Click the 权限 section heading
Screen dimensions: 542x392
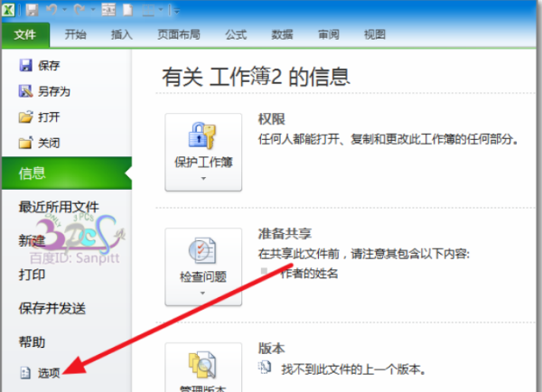pyautogui.click(x=271, y=119)
